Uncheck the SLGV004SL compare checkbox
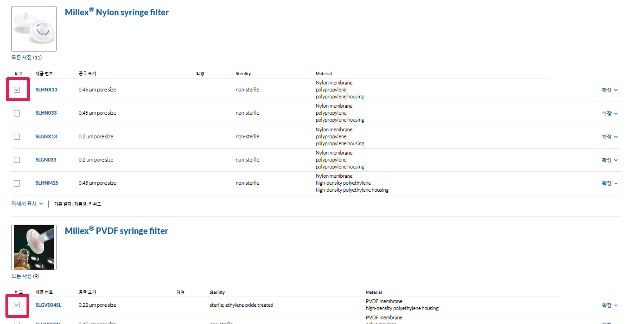Image resolution: width=644 pixels, height=324 pixels. 17,305
